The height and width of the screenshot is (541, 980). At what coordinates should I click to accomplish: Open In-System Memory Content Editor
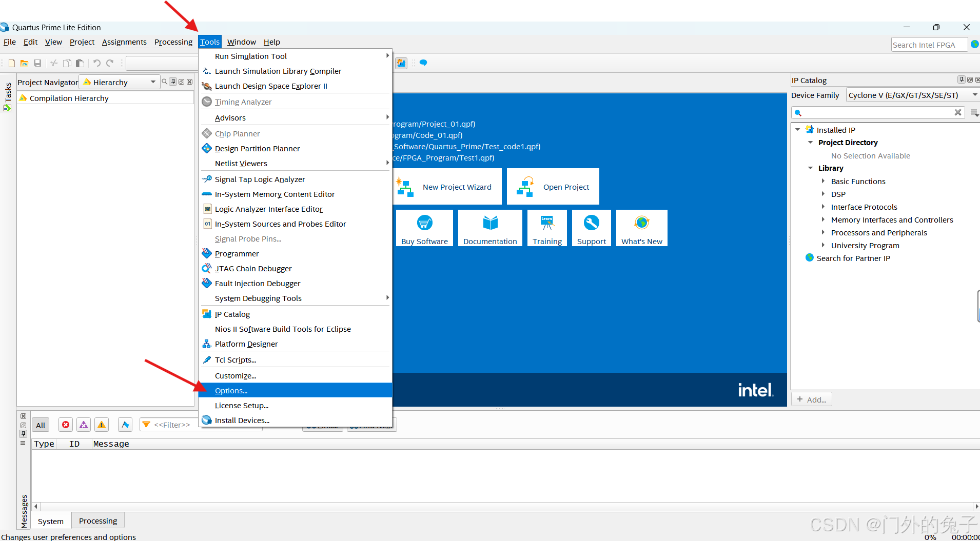tap(296, 194)
